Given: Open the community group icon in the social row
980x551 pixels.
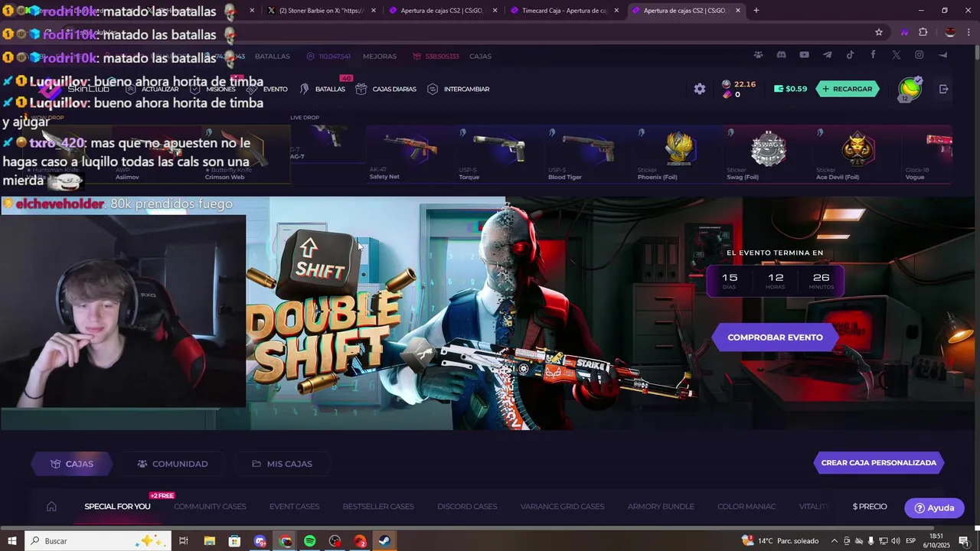Looking at the screenshot, I should coord(758,55).
